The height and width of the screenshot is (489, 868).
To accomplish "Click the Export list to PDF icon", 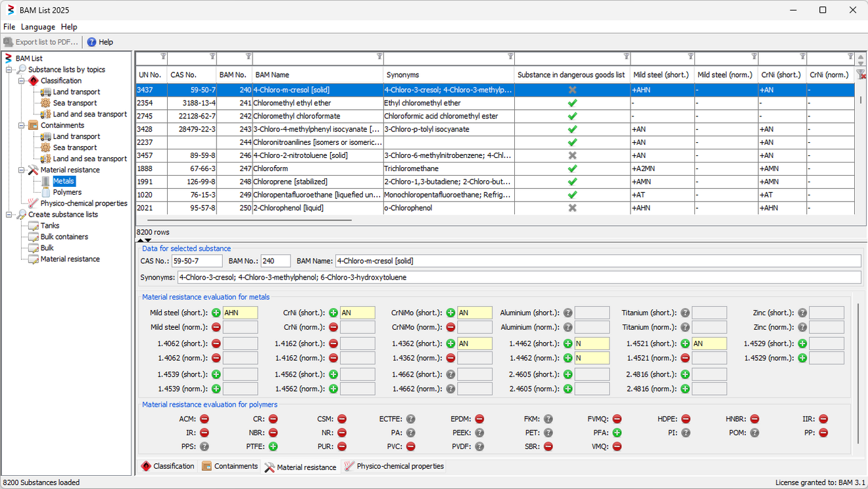I will tap(8, 42).
